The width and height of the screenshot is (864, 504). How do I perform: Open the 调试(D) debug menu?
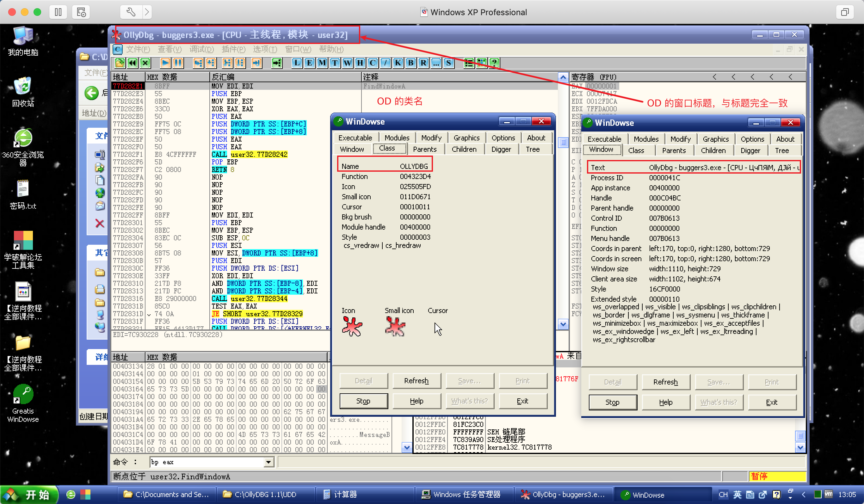point(201,49)
